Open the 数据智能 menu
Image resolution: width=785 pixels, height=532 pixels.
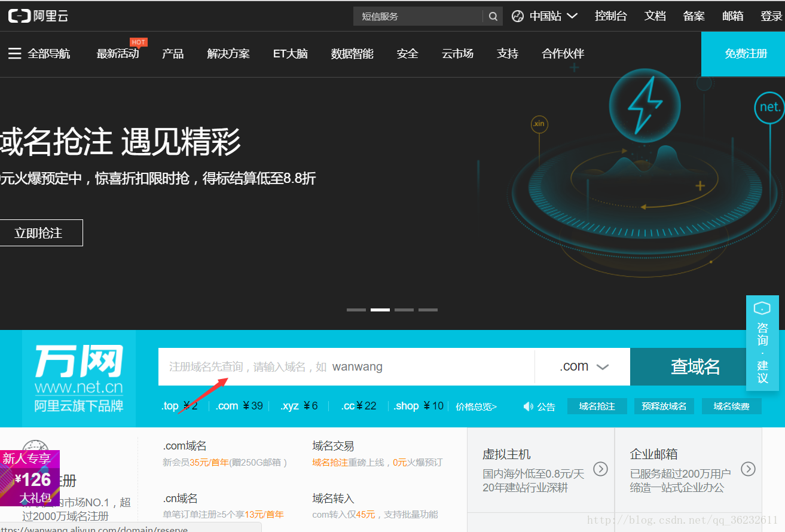point(352,54)
